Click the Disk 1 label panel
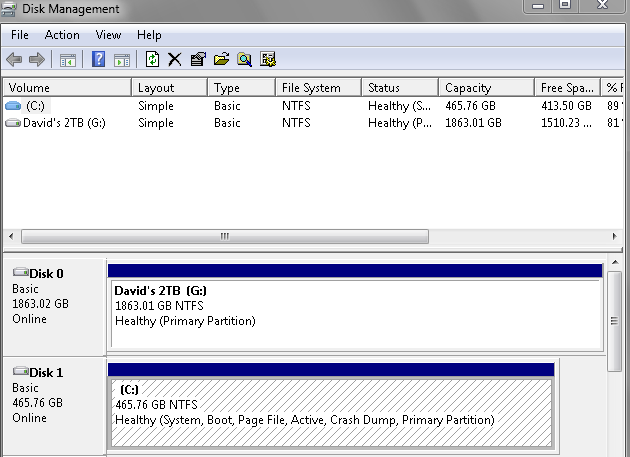 pos(54,406)
